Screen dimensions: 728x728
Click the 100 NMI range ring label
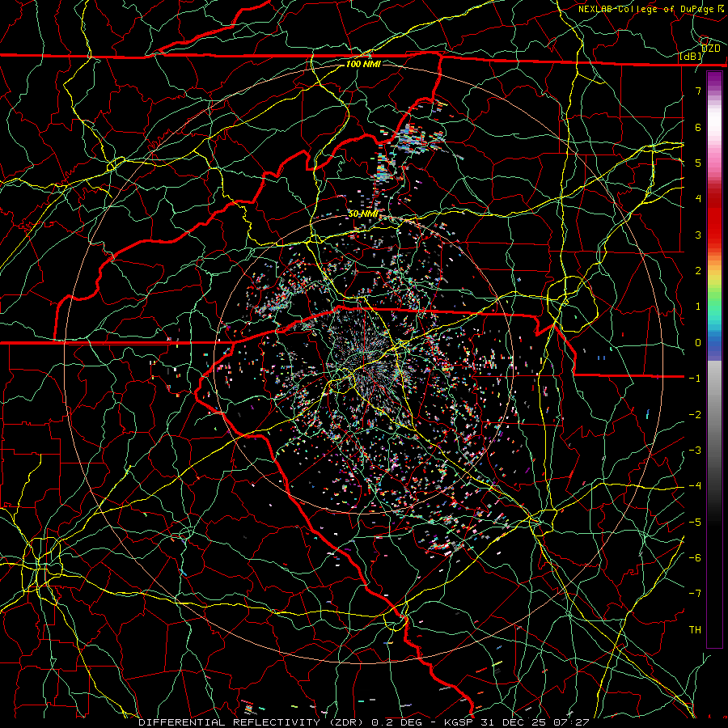click(363, 64)
